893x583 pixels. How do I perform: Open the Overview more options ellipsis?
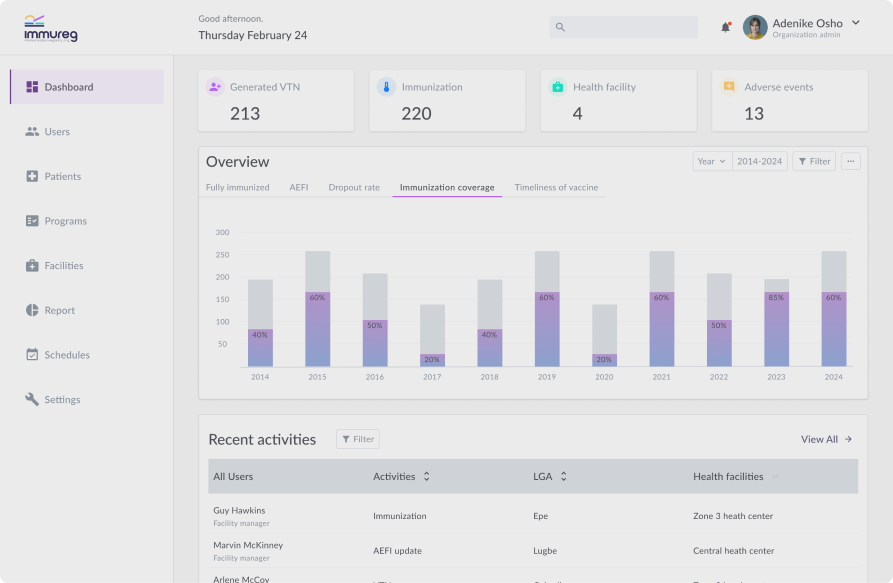tap(851, 161)
